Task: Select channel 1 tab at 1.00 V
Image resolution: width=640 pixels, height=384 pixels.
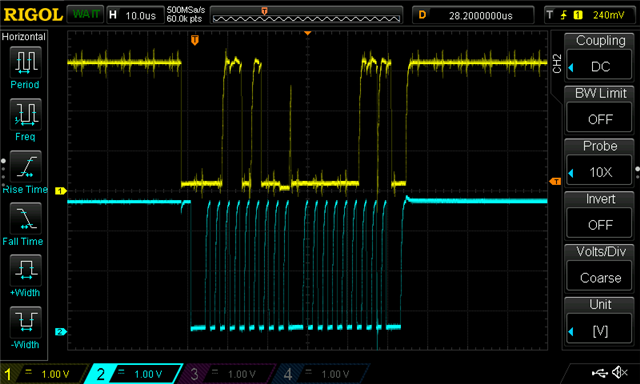Action: [44, 374]
